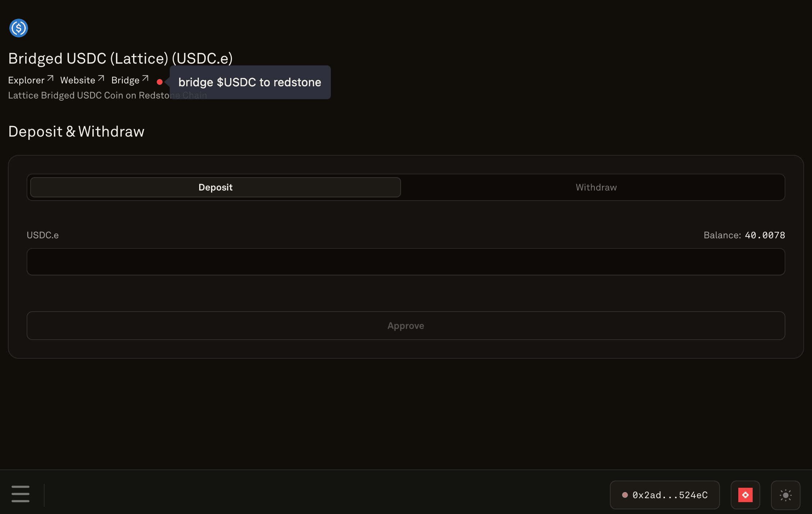This screenshot has height=514, width=812.
Task: Open the Website link
Action: 78,80
